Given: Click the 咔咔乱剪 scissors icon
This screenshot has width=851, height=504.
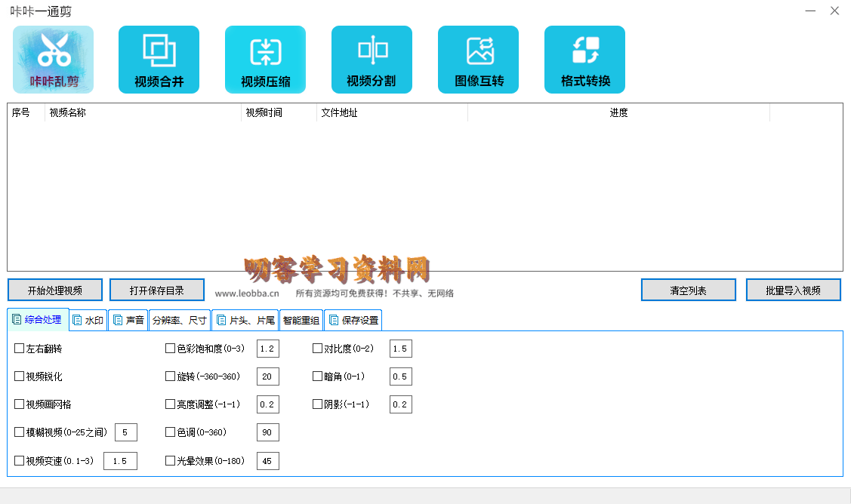Looking at the screenshot, I should [53, 60].
